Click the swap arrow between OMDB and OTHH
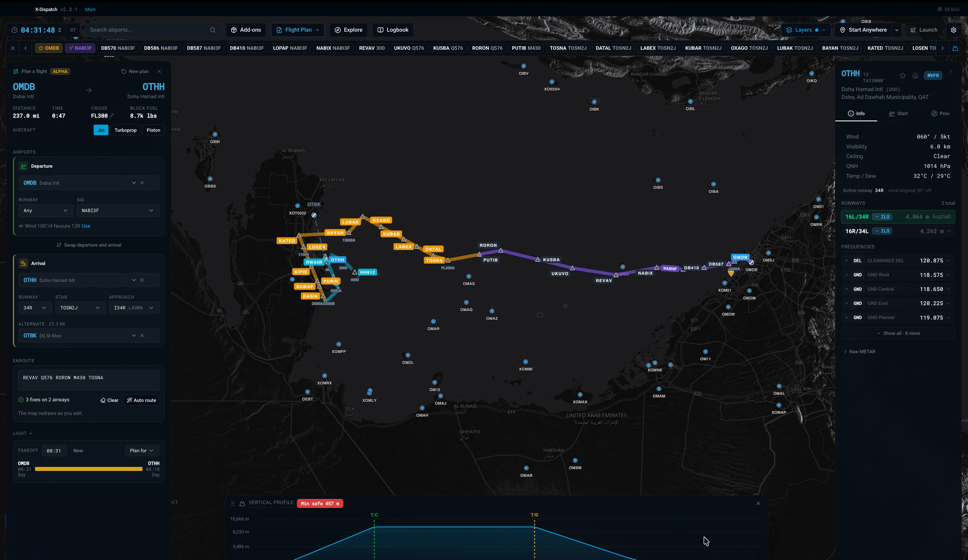 [89, 90]
